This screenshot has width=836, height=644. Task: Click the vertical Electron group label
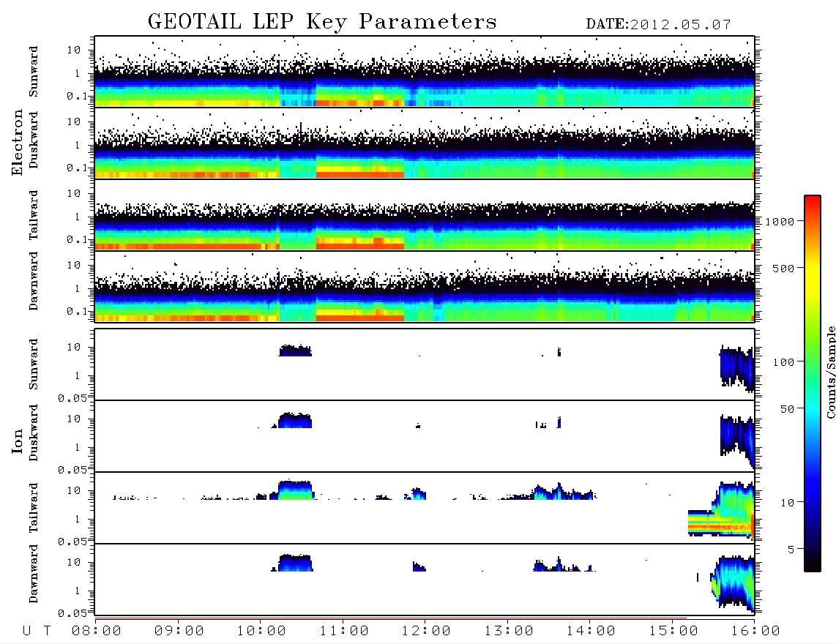(x=17, y=142)
